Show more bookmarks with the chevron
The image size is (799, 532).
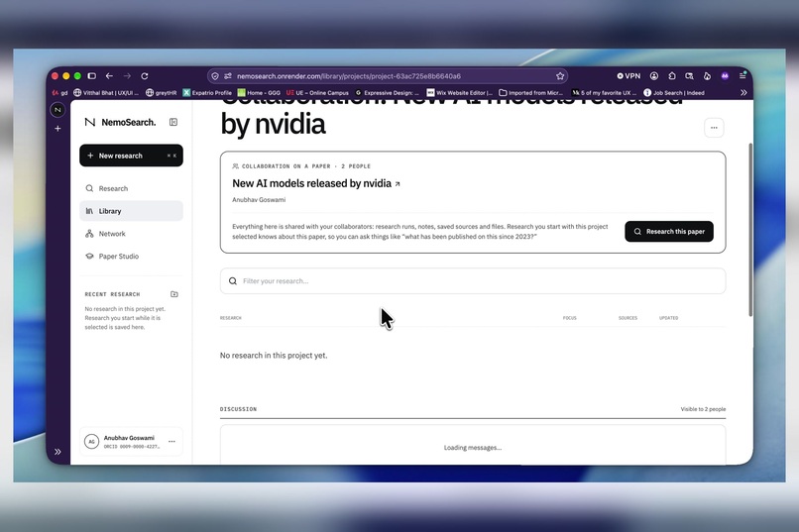point(743,93)
